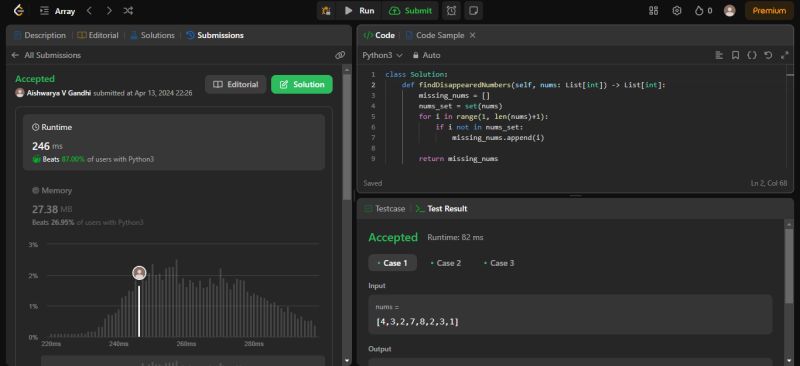Switch to the Editorial tab

pyautogui.click(x=98, y=35)
